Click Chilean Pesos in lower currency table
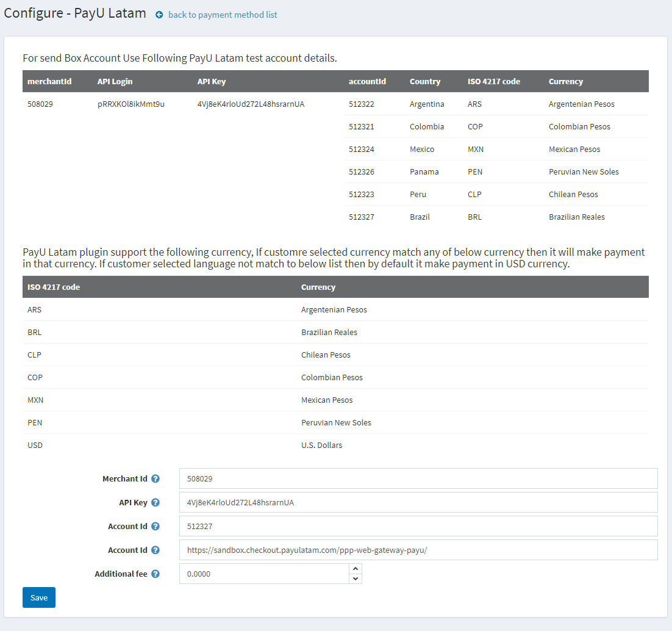Viewport: 672px width, 631px height. pyautogui.click(x=326, y=355)
